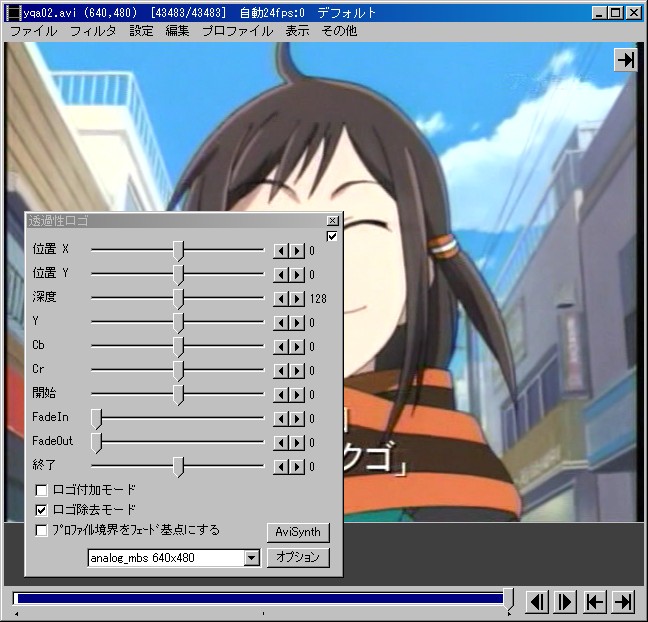Click the 位置 Y slider thumb

(x=178, y=275)
